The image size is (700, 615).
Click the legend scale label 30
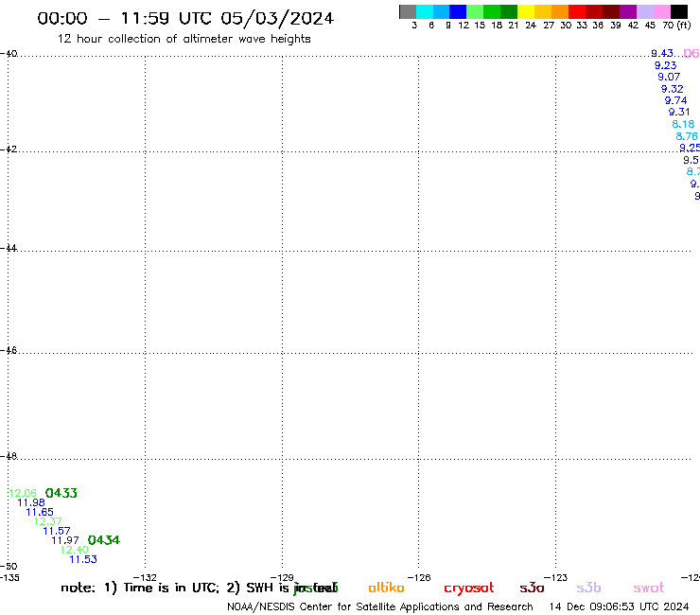566,26
